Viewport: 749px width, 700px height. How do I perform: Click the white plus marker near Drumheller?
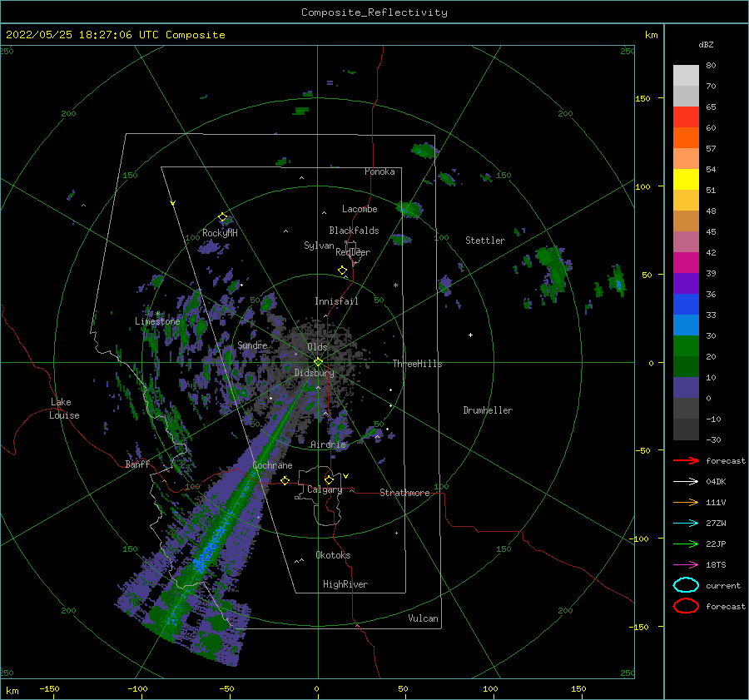470,335
